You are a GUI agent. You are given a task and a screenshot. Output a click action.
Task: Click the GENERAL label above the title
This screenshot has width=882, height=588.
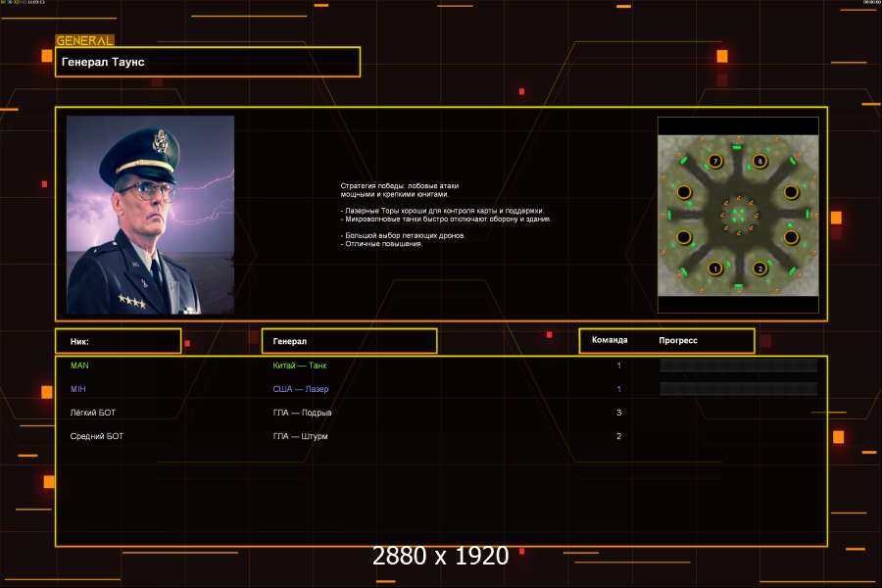pos(84,40)
